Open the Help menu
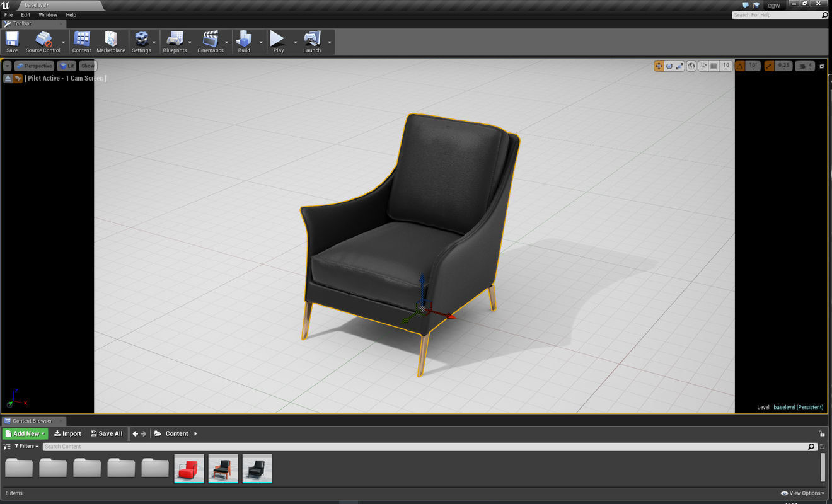Viewport: 832px width, 504px height. (71, 14)
